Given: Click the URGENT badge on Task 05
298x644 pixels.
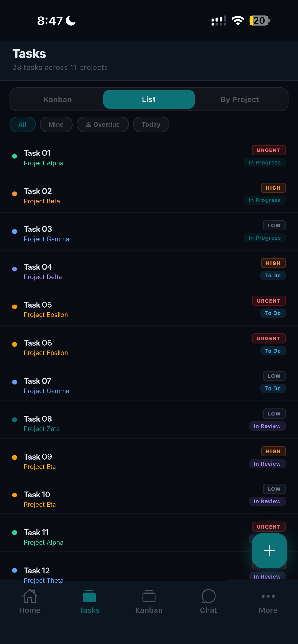Looking at the screenshot, I should tap(268, 301).
